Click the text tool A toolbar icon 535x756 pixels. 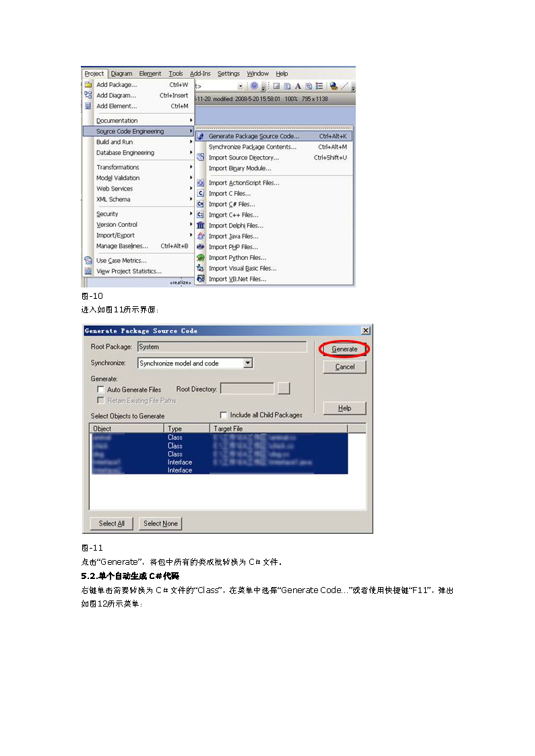[x=298, y=86]
